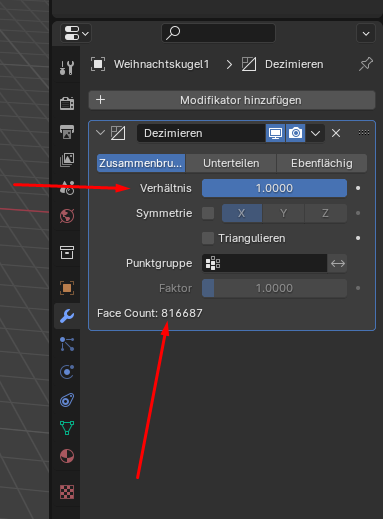Open the Tool properties tab

click(67, 67)
